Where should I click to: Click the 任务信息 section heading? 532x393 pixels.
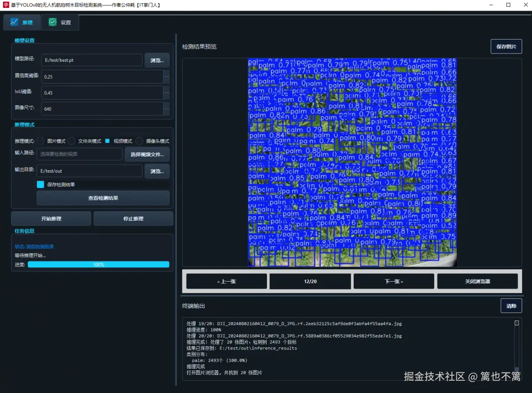pyautogui.click(x=24, y=231)
